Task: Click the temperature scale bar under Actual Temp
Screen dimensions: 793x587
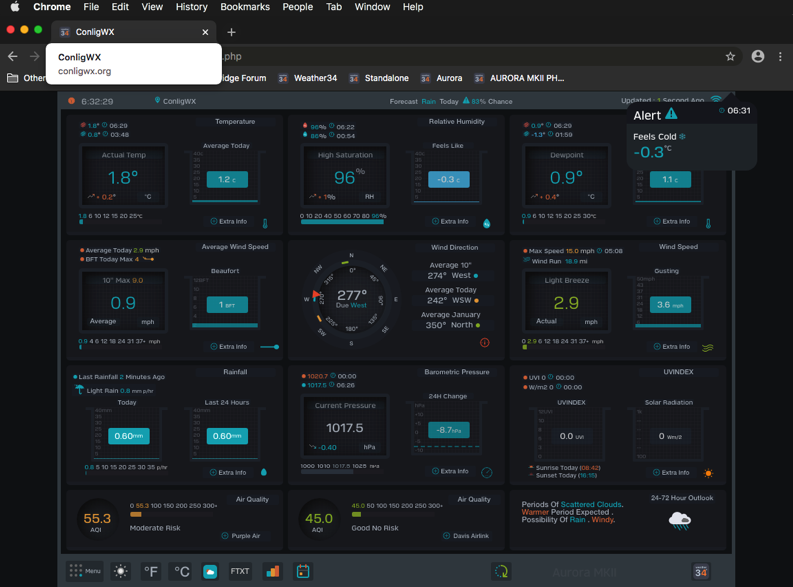Action: 120,222
